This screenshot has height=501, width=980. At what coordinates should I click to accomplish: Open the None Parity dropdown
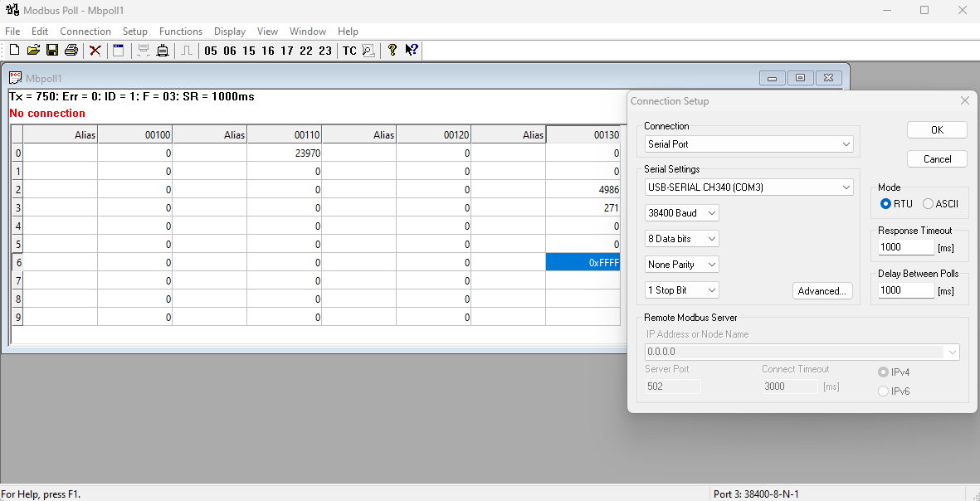tap(682, 265)
